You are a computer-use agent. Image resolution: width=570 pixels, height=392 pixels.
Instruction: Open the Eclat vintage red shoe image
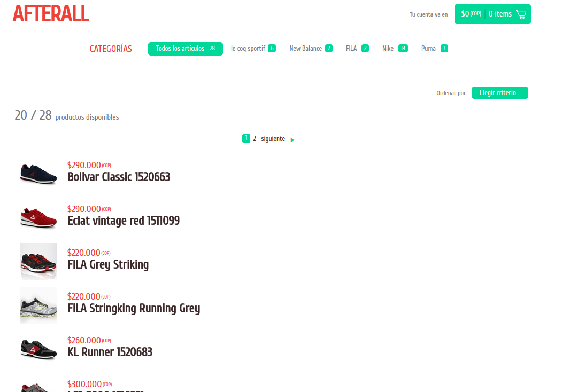click(x=38, y=218)
